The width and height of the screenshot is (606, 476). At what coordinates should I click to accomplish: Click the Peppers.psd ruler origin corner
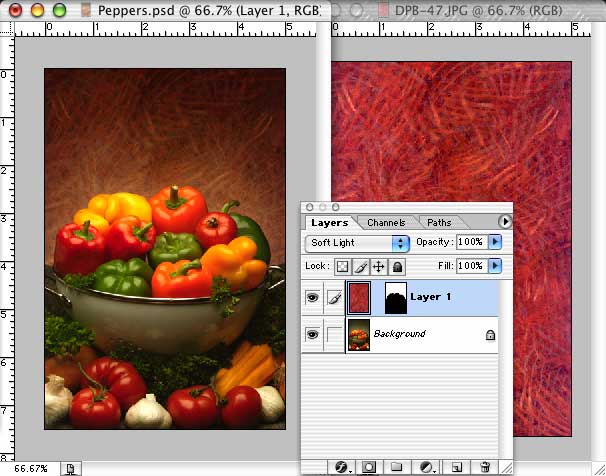tap(7, 29)
